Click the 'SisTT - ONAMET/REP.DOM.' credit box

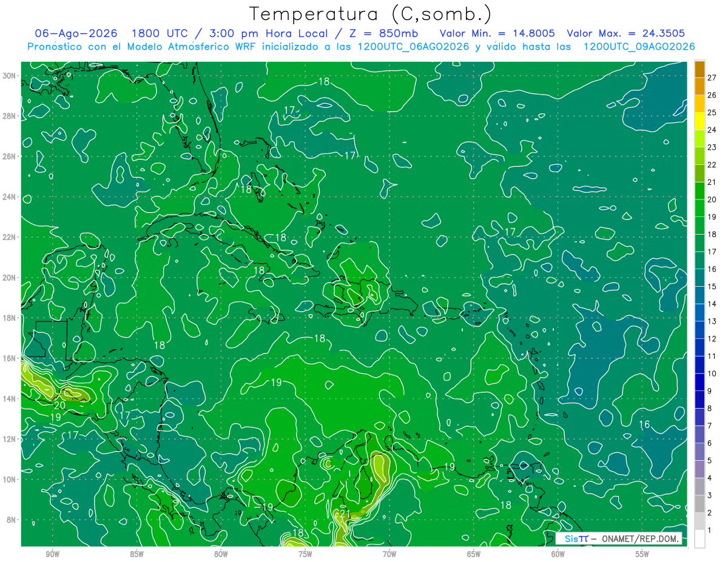(619, 538)
